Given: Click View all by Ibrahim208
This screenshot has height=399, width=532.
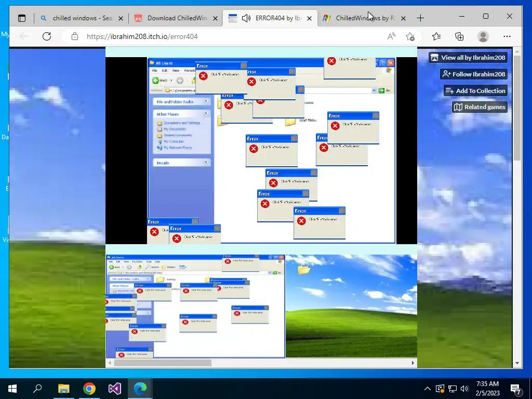Looking at the screenshot, I should pyautogui.click(x=468, y=58).
